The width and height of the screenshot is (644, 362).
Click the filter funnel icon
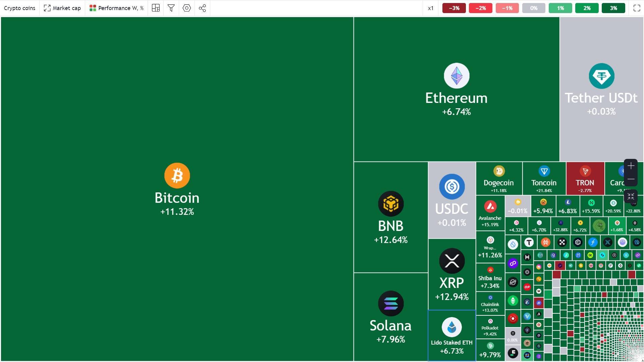172,7
